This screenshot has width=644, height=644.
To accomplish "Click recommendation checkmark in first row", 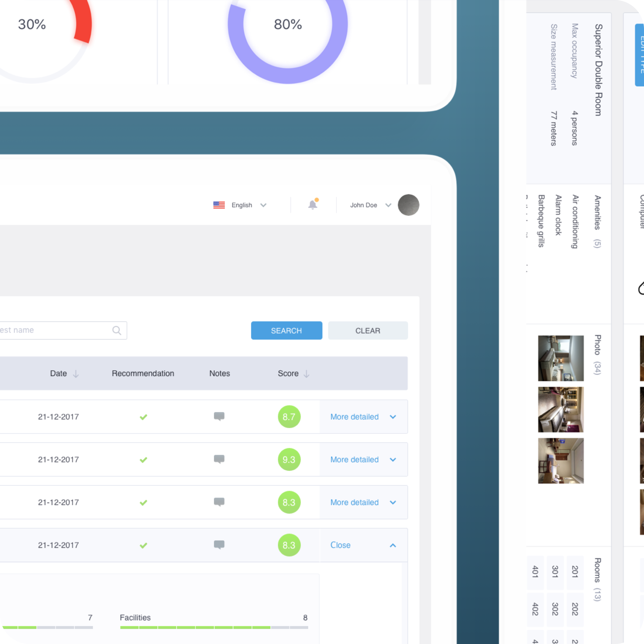I will tap(143, 417).
